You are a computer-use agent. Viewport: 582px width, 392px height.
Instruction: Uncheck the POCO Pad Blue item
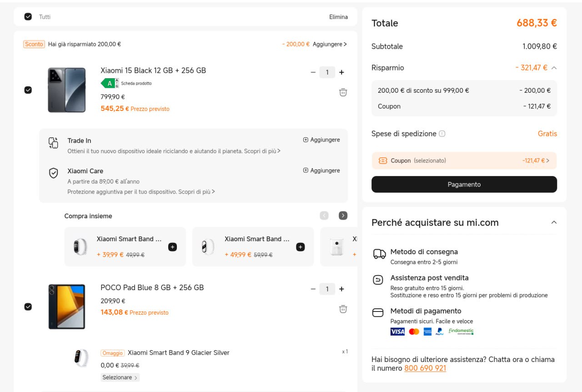coord(28,307)
